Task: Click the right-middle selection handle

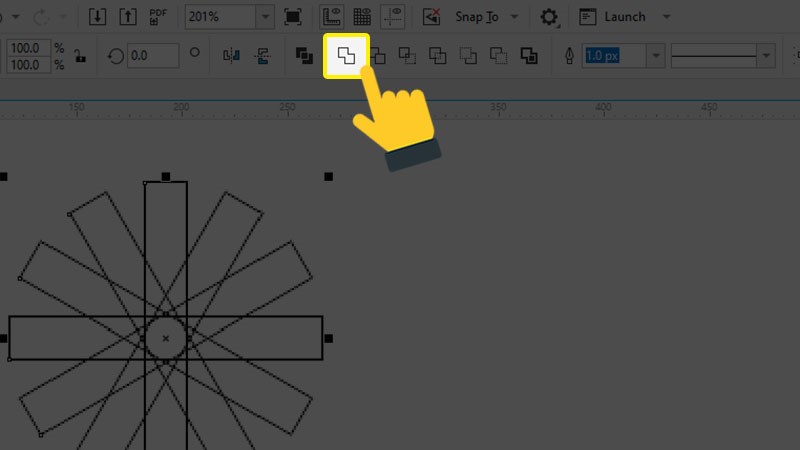Action: (x=328, y=339)
